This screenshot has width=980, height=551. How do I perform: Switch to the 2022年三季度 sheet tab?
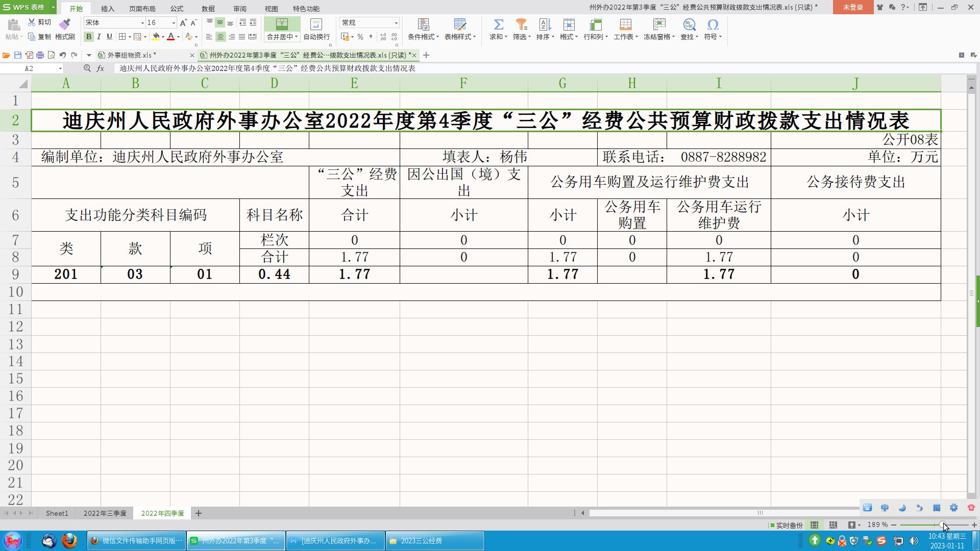[x=104, y=513]
